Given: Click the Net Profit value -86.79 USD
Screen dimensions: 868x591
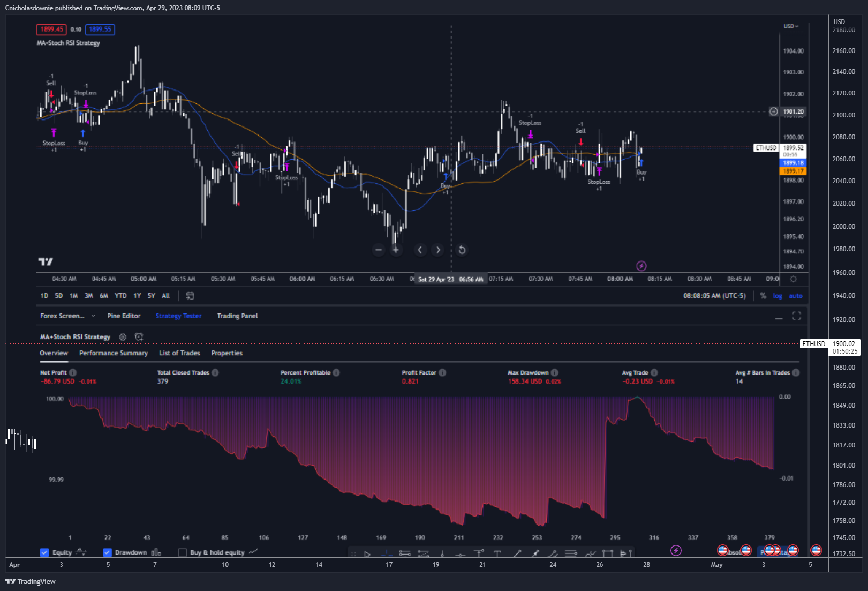Looking at the screenshot, I should coord(57,381).
